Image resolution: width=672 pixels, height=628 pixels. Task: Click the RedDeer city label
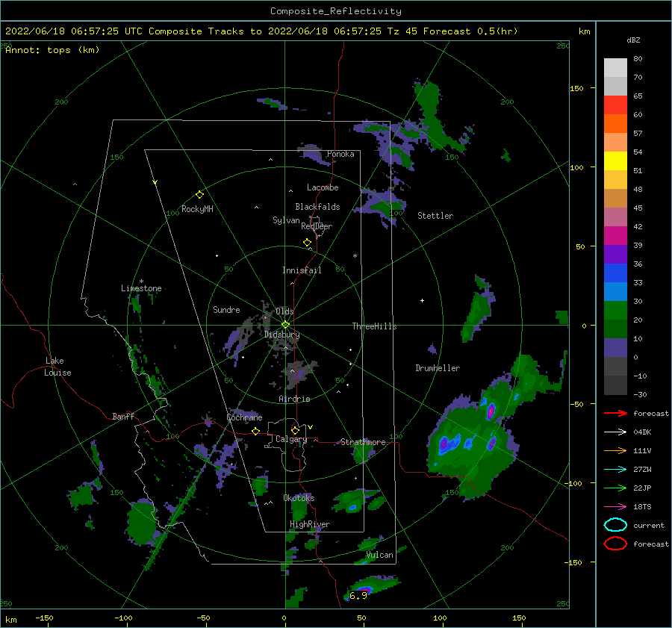click(x=317, y=226)
